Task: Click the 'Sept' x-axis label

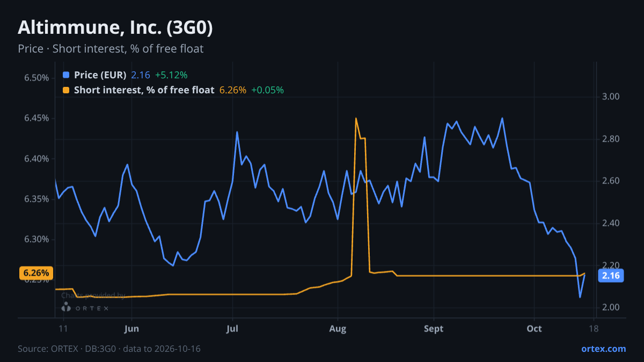Action: [434, 329]
